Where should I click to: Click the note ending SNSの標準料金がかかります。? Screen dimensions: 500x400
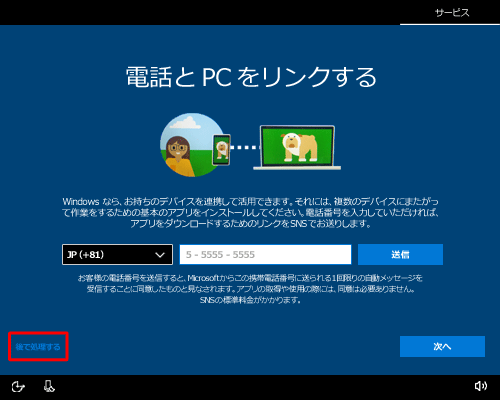coord(250,289)
